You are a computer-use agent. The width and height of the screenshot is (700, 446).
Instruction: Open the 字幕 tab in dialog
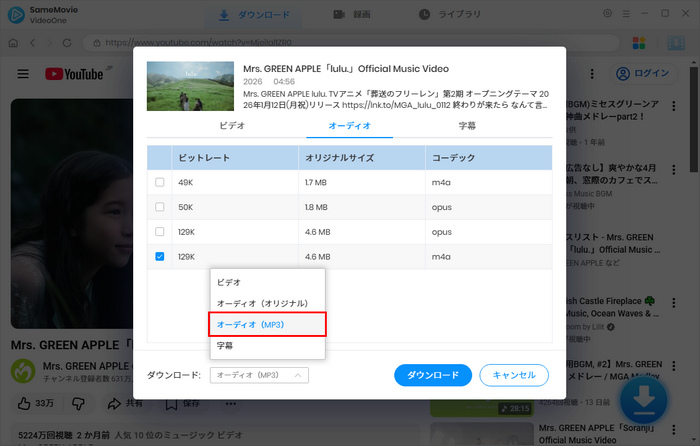click(467, 126)
